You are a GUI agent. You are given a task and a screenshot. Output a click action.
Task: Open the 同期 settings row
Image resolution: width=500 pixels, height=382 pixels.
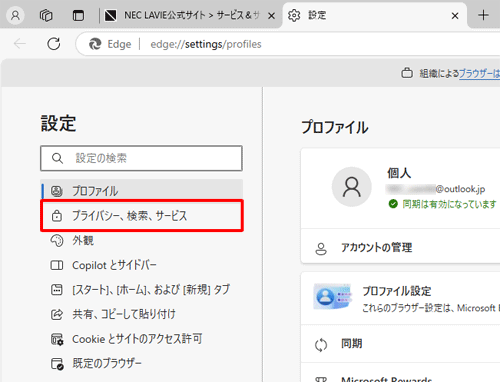coord(400,344)
